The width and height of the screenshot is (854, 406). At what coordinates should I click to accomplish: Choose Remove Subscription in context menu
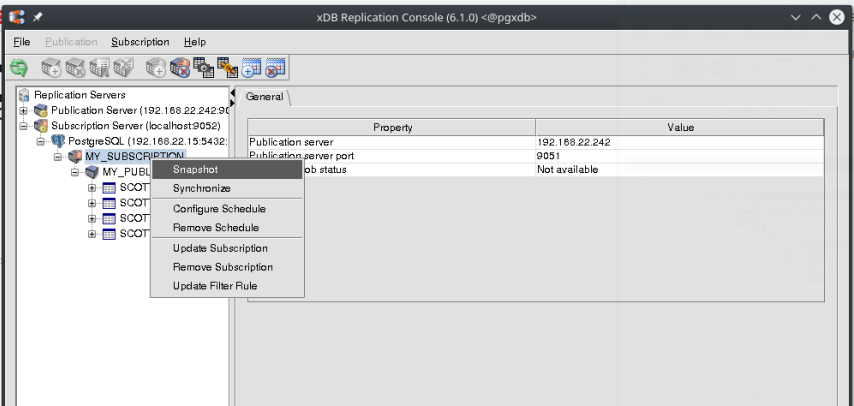(x=227, y=267)
